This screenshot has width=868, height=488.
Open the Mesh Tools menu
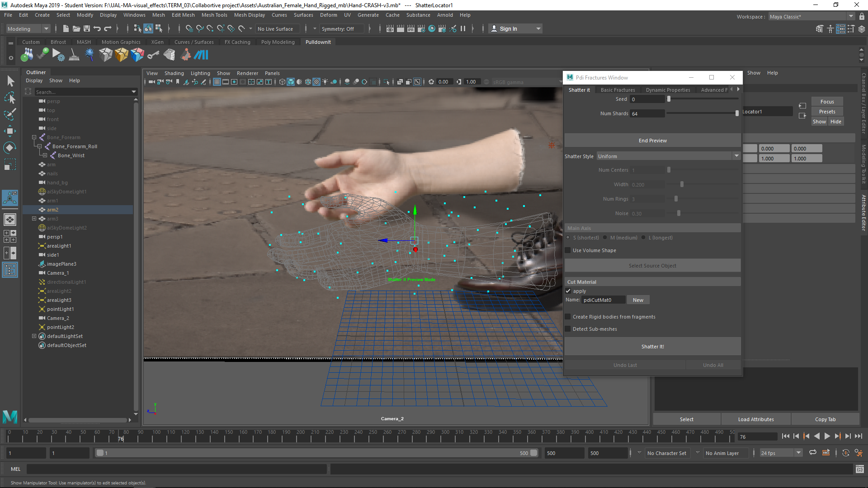[x=214, y=15]
